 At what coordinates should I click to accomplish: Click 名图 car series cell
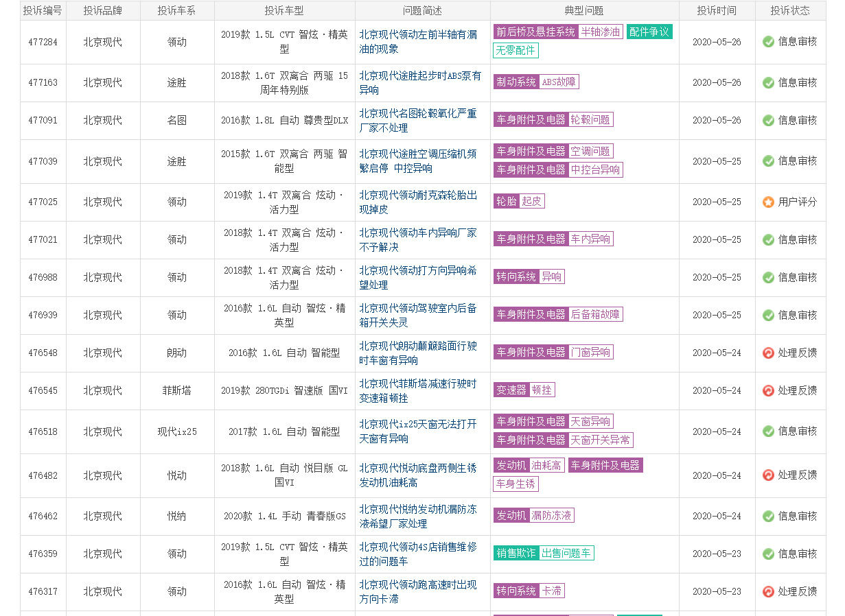pos(177,120)
